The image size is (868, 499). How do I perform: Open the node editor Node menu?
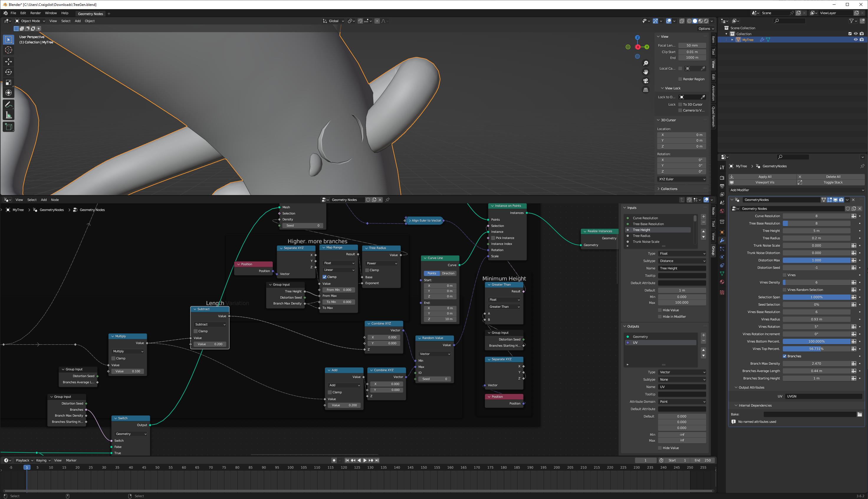point(55,200)
